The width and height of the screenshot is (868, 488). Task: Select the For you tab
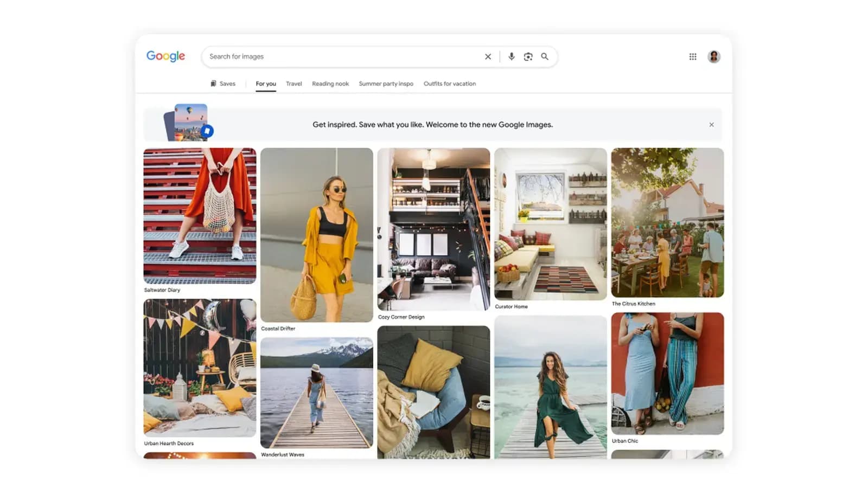pos(266,84)
